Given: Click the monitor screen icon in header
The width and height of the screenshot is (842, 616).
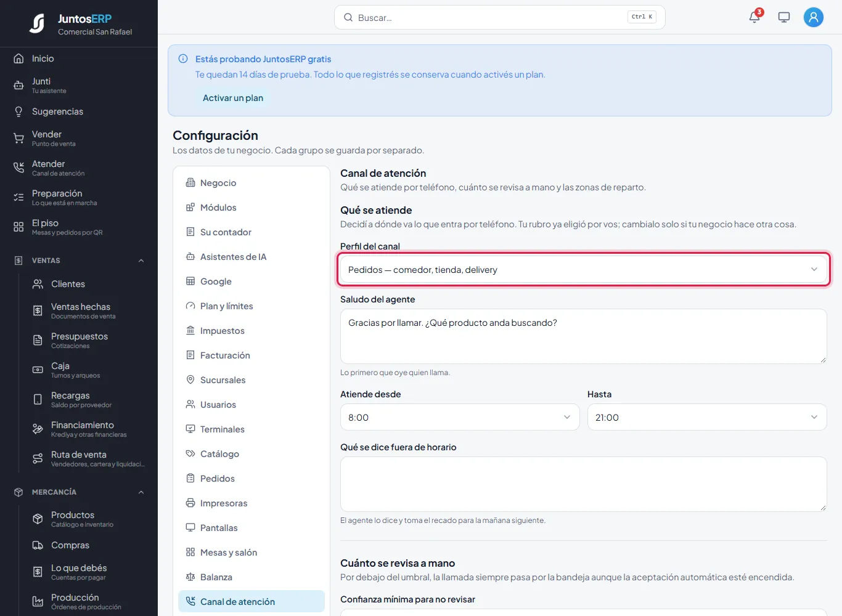Looking at the screenshot, I should click(784, 17).
